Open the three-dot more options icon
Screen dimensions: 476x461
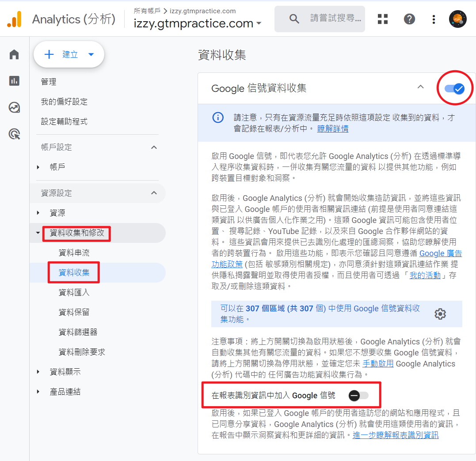point(434,19)
